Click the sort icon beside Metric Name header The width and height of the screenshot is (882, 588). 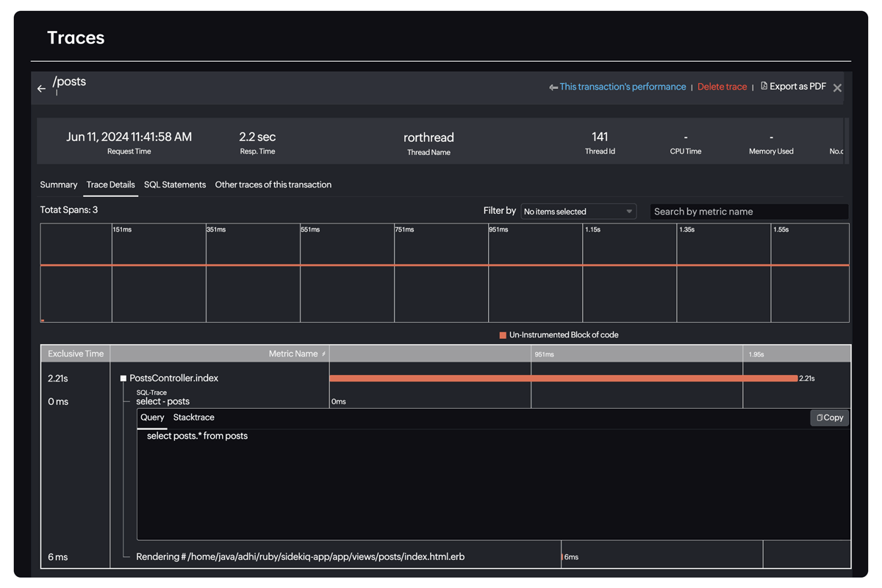(324, 354)
